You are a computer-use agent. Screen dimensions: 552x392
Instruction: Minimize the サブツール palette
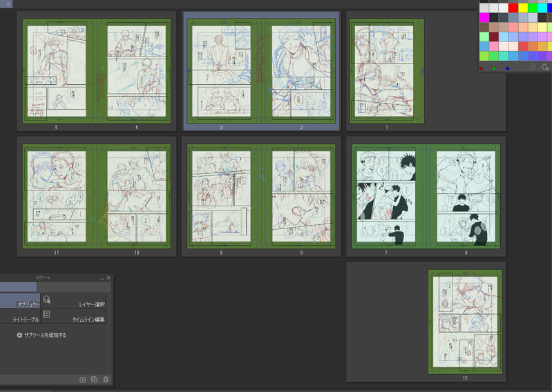tap(102, 277)
